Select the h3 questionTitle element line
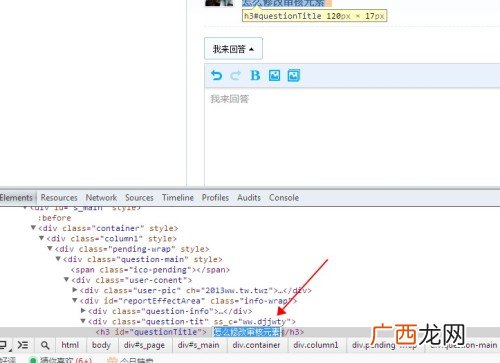The width and height of the screenshot is (500, 363). coord(200,332)
